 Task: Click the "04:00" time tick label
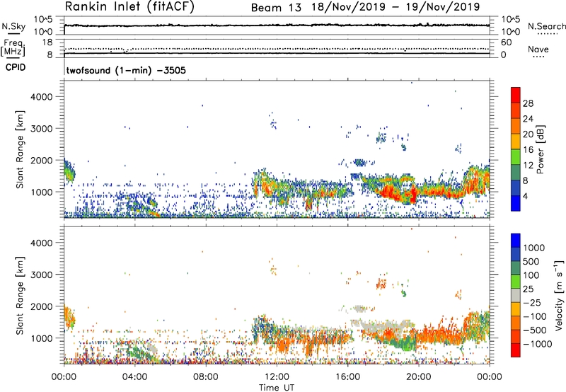pos(134,377)
